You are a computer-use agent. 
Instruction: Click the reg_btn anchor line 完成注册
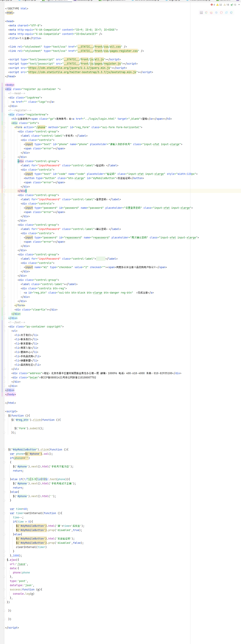[x=89, y=293]
